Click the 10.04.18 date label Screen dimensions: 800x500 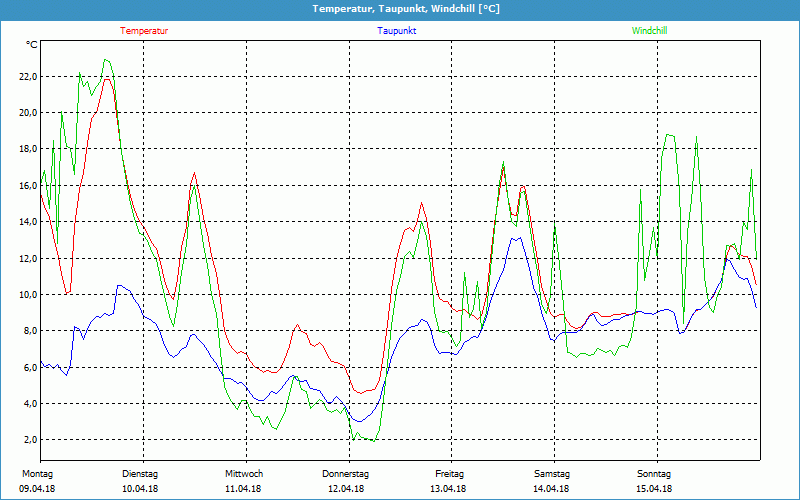click(x=140, y=489)
